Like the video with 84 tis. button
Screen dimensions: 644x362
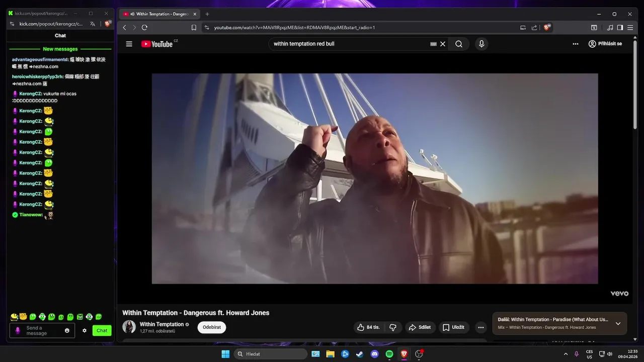(x=369, y=327)
